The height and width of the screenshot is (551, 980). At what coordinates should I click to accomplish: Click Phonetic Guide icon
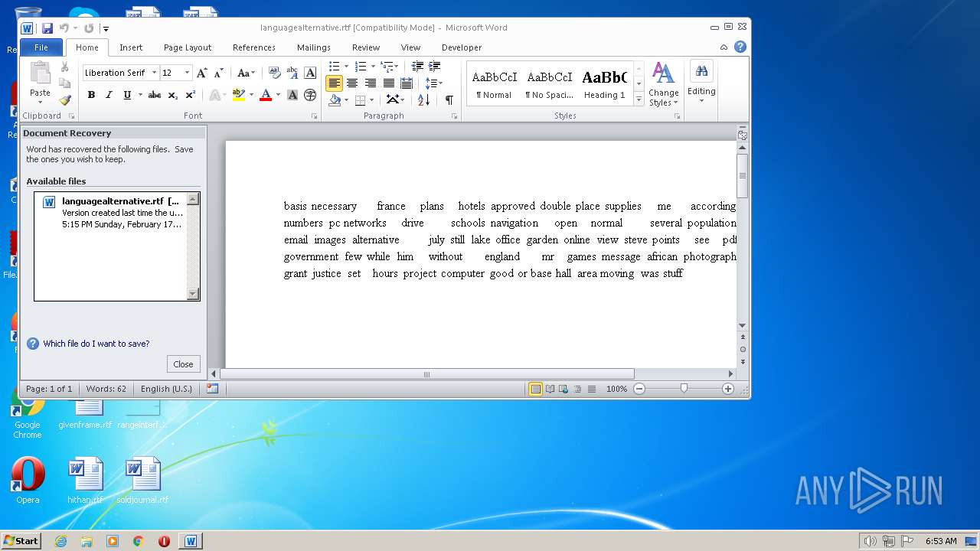pos(292,73)
